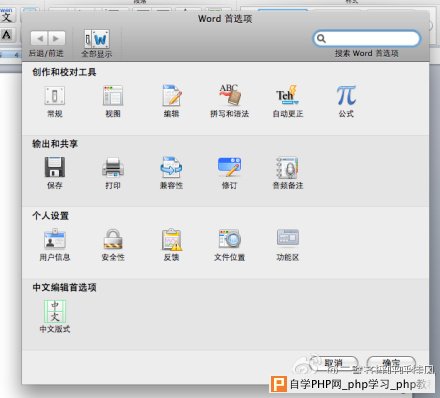Image resolution: width=440 pixels, height=398 pixels.
Task: Open the 音频备注 audio notes icon
Action: (287, 167)
